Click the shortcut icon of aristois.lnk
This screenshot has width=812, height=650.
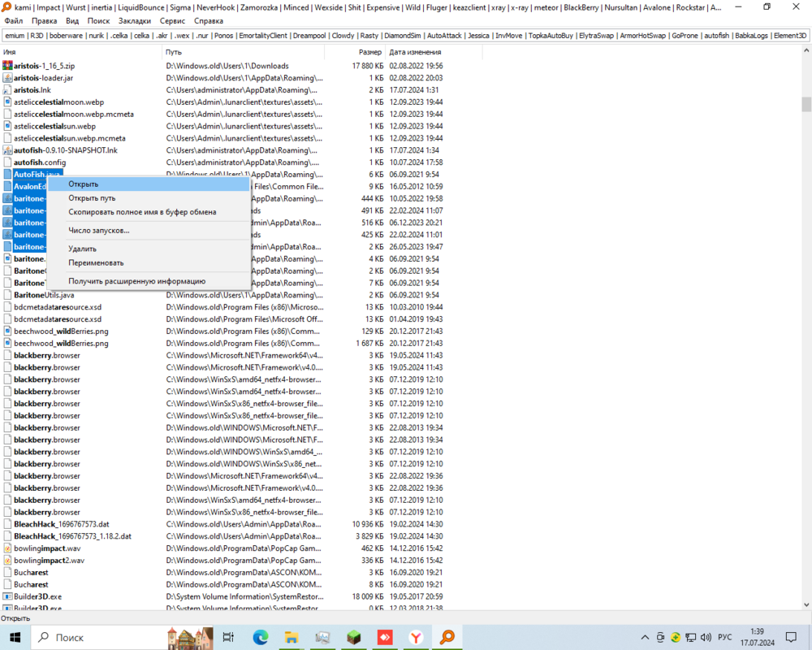[7, 89]
